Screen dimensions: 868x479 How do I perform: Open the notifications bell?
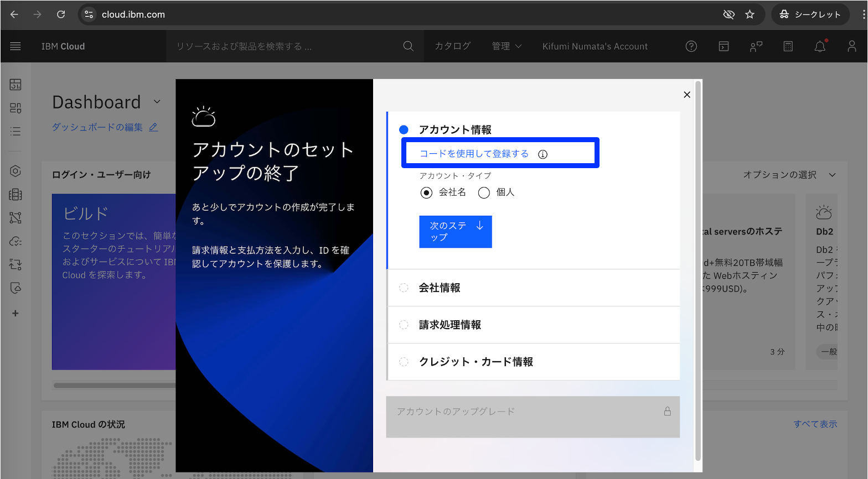point(820,46)
